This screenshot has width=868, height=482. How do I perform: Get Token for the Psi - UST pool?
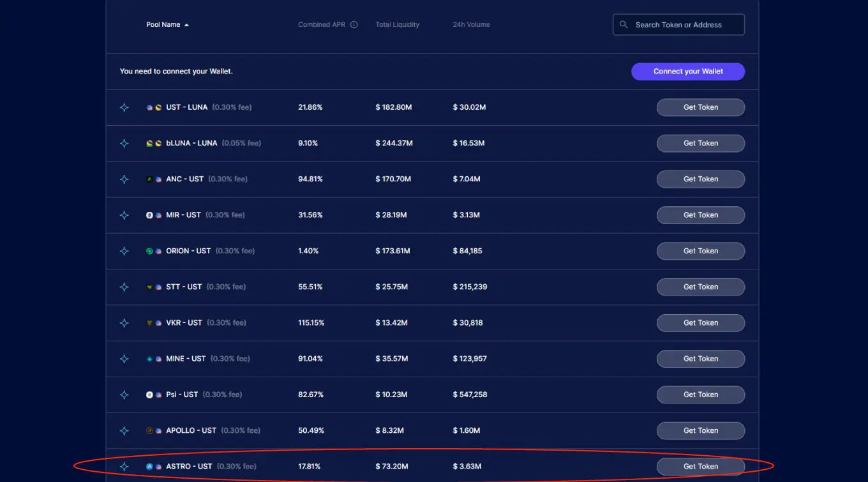[701, 395]
